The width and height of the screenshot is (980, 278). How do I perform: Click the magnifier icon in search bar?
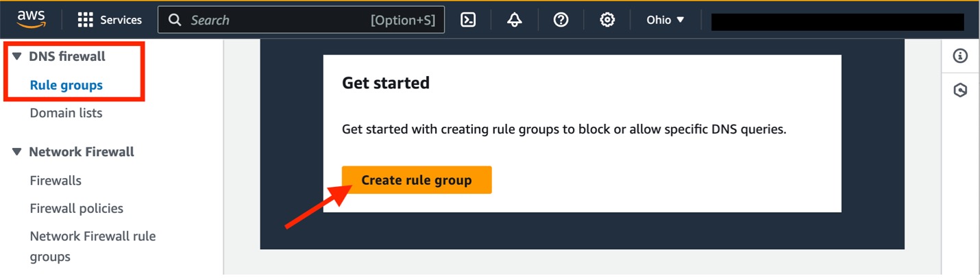point(175,20)
